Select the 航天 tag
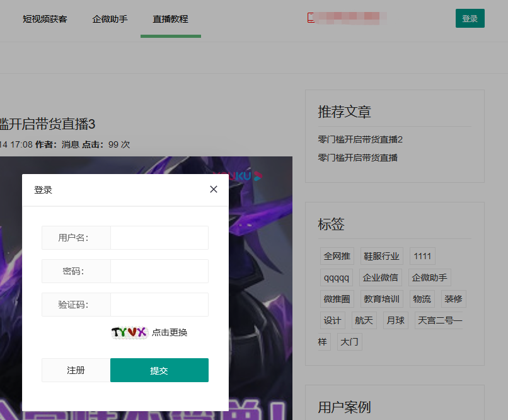The image size is (508, 420). pyautogui.click(x=364, y=320)
